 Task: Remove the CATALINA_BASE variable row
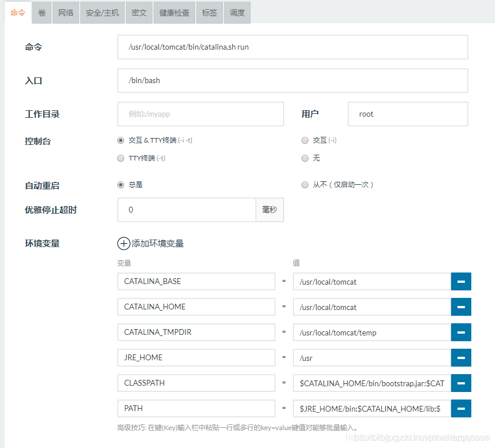(461, 282)
